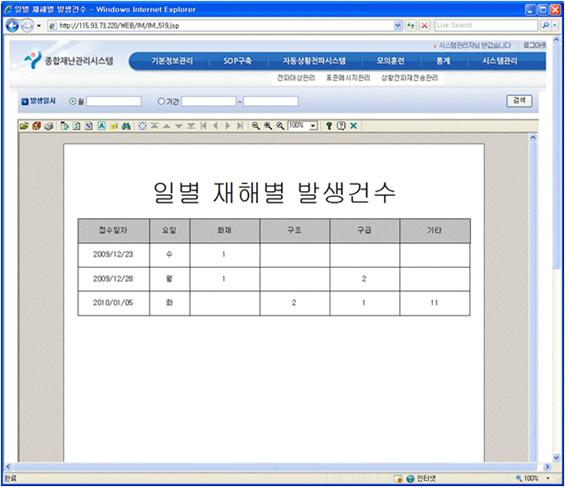Click the 로그아웃 link
The height and width of the screenshot is (487, 565).
point(535,45)
